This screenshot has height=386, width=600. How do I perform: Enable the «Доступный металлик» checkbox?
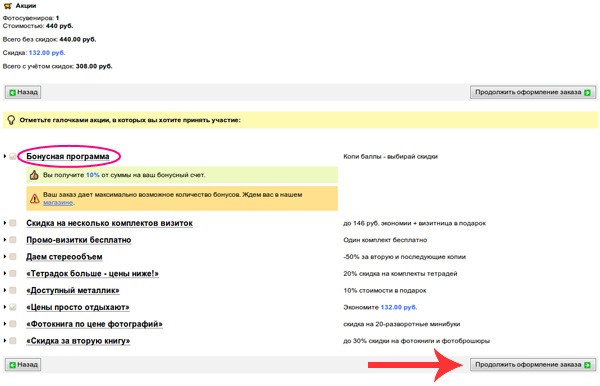tap(13, 290)
